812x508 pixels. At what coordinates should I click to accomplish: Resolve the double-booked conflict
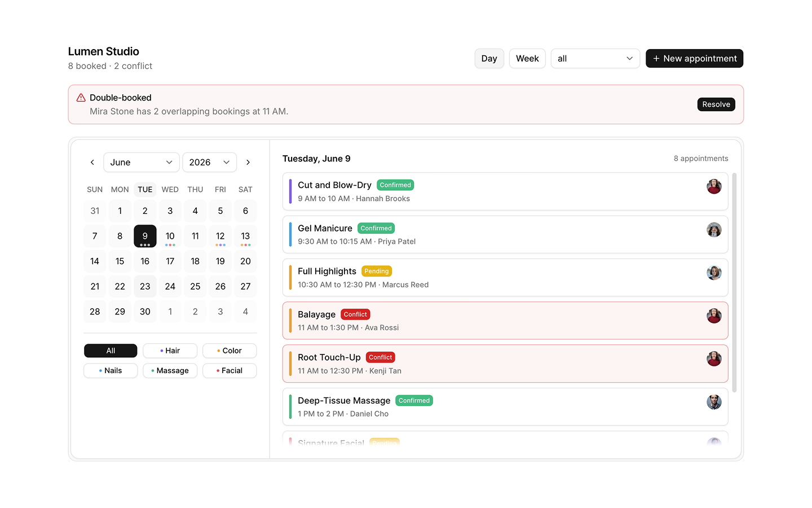716,104
